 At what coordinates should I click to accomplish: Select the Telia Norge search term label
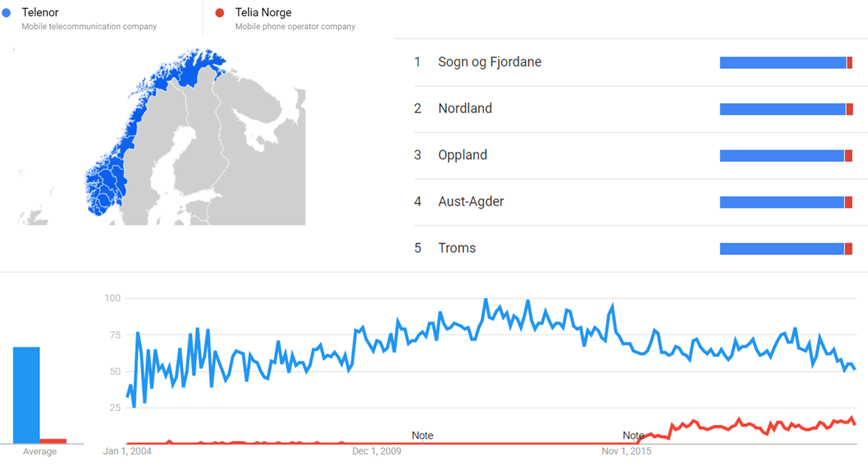(x=263, y=13)
